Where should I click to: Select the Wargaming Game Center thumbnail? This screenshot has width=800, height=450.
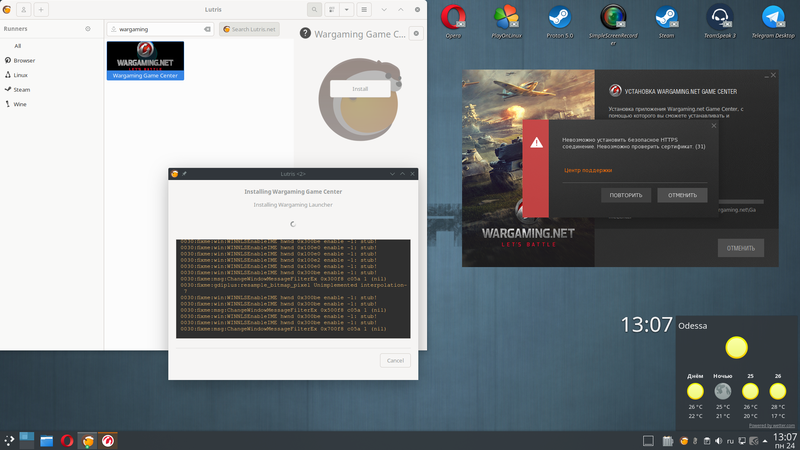point(145,61)
